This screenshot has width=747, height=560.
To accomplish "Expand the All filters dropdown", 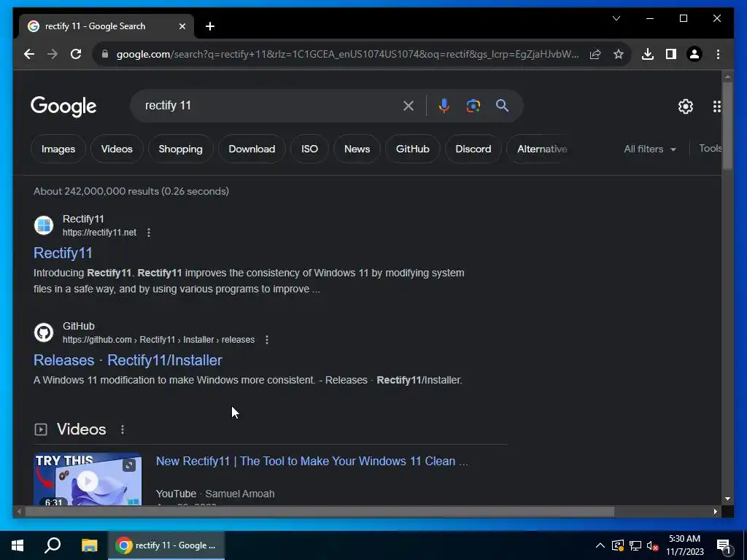I will pyautogui.click(x=650, y=149).
